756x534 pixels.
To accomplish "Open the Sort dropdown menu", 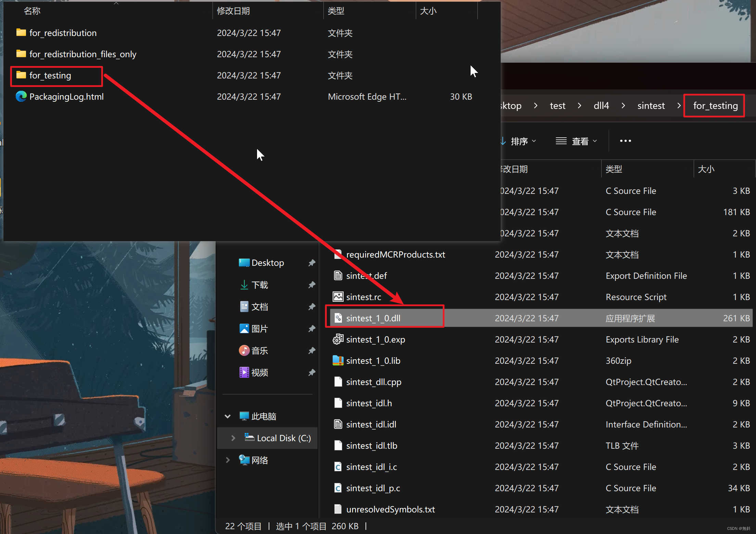I will (x=518, y=141).
